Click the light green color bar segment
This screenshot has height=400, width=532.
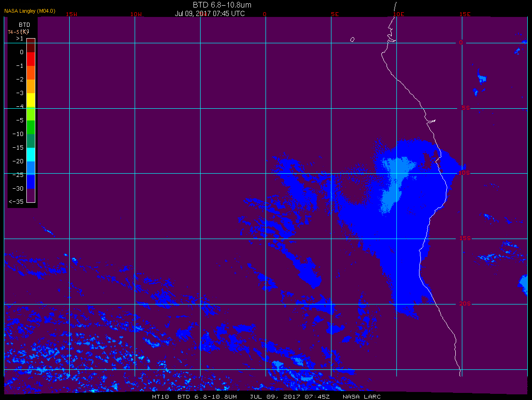[x=31, y=114]
